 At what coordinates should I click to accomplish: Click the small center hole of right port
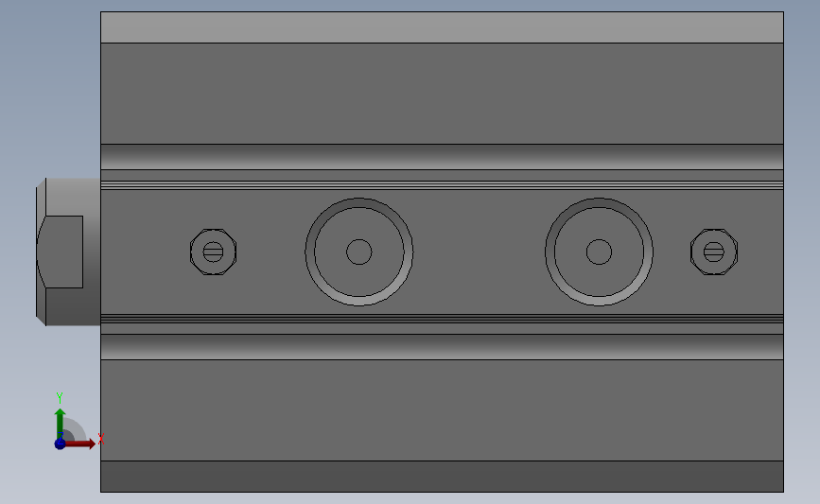(599, 252)
